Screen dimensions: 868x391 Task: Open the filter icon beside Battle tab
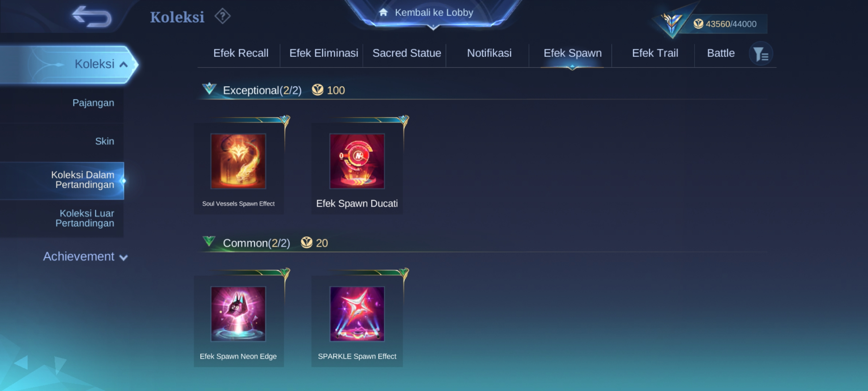click(761, 54)
